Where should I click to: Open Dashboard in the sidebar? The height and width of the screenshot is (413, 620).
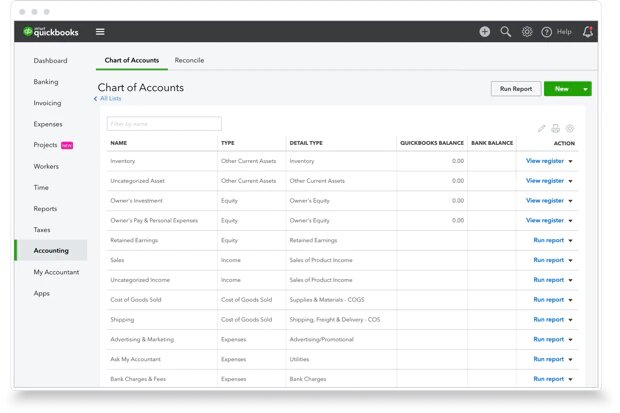[50, 61]
